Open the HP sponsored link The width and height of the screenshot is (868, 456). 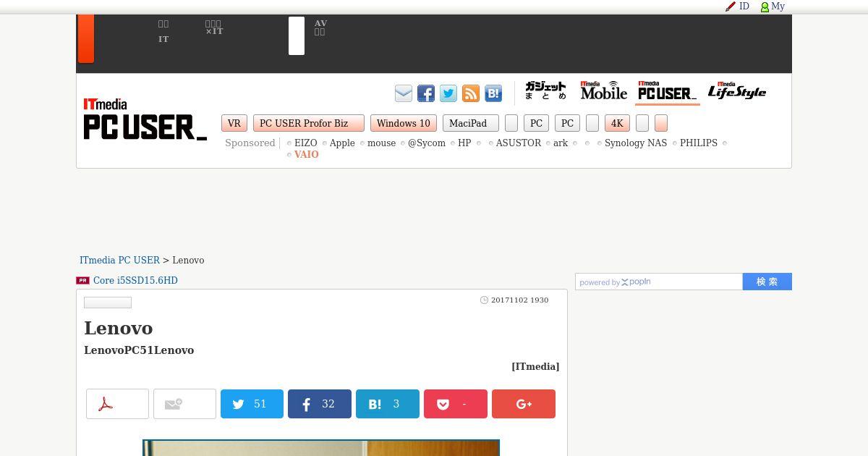(x=464, y=143)
